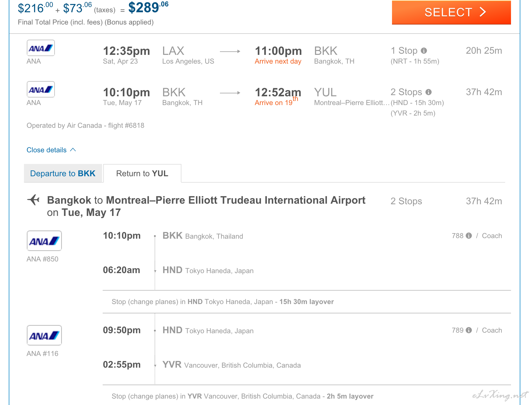This screenshot has width=532, height=405.
Task: Open info icon next to 2 Stops
Action: click(428, 92)
